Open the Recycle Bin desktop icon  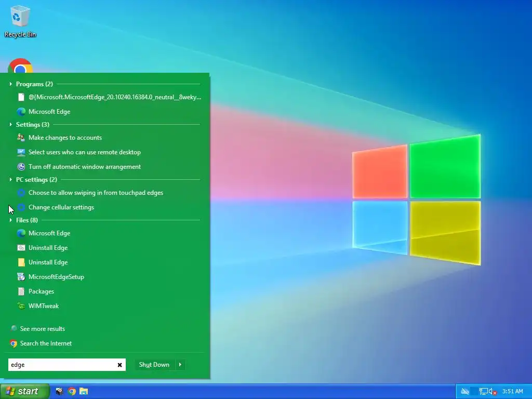point(20,21)
